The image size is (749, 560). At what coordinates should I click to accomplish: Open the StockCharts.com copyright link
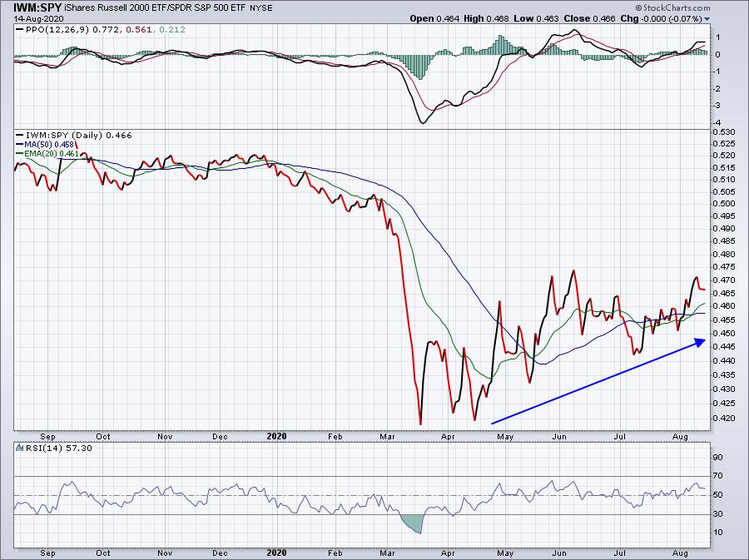tap(672, 7)
